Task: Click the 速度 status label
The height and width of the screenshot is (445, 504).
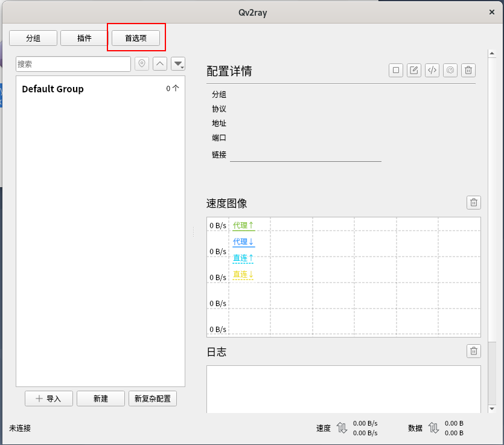Action: click(324, 428)
